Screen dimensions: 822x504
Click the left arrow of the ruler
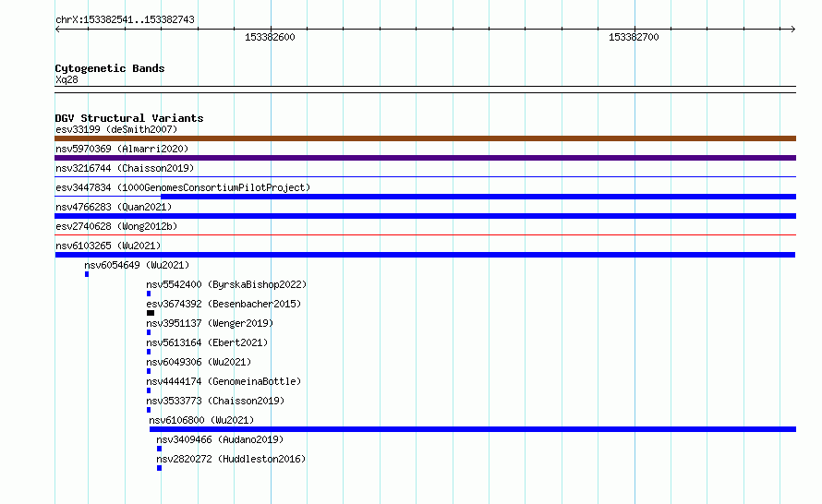click(57, 30)
